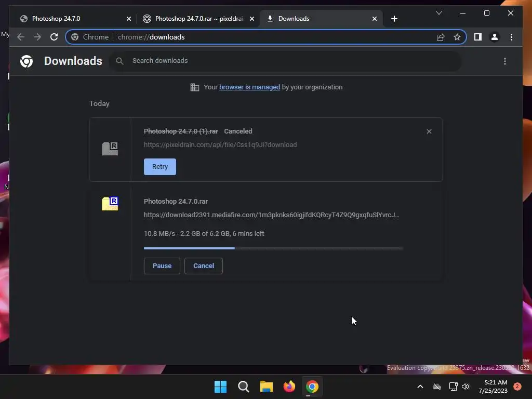
Task: Reload the downloads page
Action: click(54, 37)
